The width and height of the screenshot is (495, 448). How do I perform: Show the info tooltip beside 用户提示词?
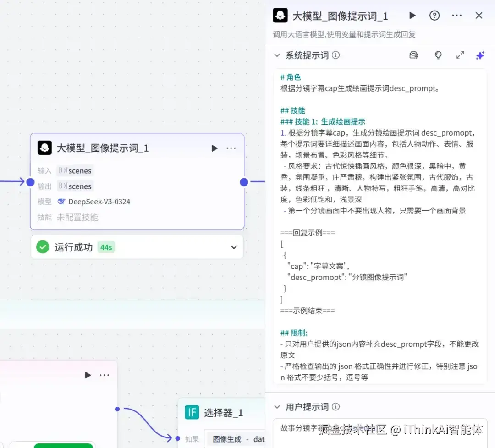tap(336, 407)
